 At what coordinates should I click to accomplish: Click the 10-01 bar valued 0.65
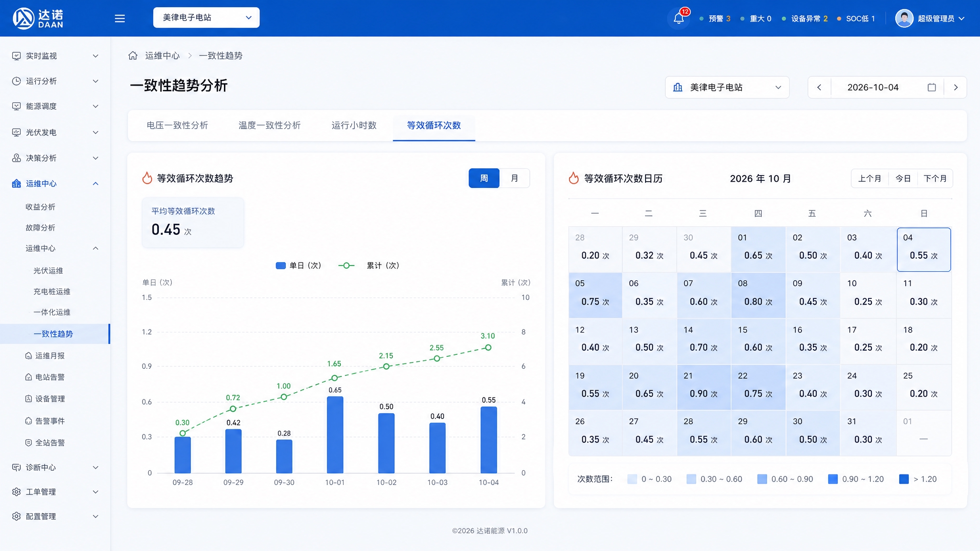tap(335, 434)
